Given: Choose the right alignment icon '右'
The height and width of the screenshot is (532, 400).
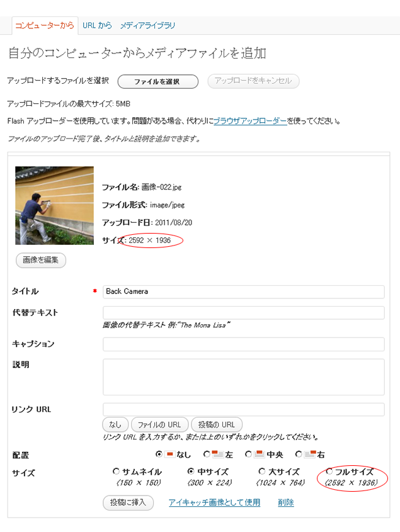Looking at the screenshot, I should click(x=310, y=454).
